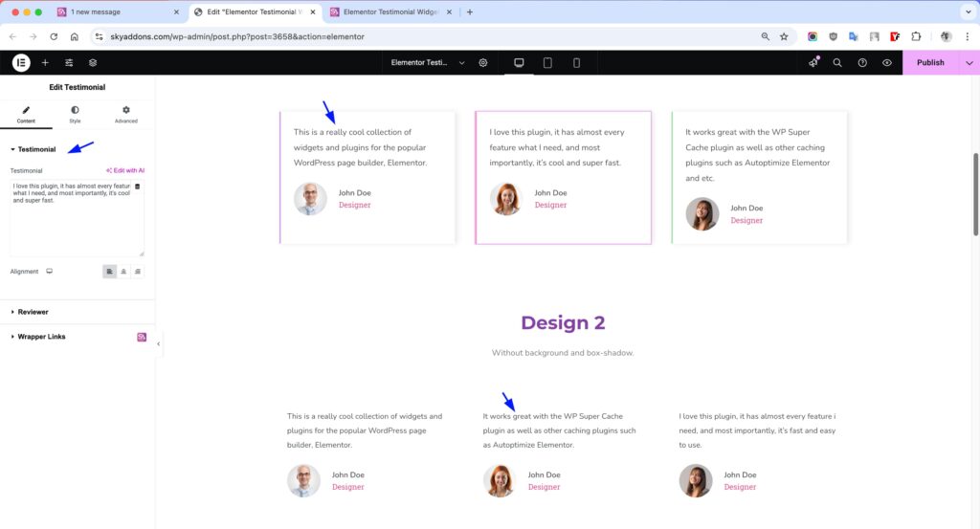
Task: Open the Structure layers icon
Action: pos(93,62)
